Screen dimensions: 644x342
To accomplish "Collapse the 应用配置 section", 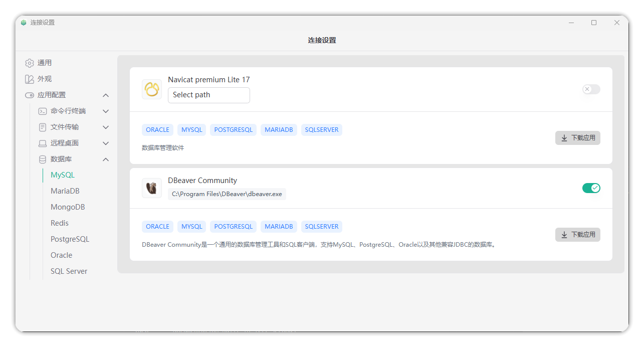I will (106, 95).
